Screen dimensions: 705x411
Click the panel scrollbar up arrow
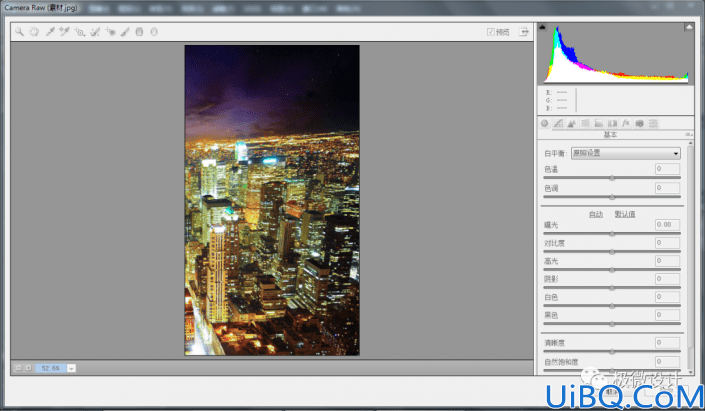click(691, 143)
